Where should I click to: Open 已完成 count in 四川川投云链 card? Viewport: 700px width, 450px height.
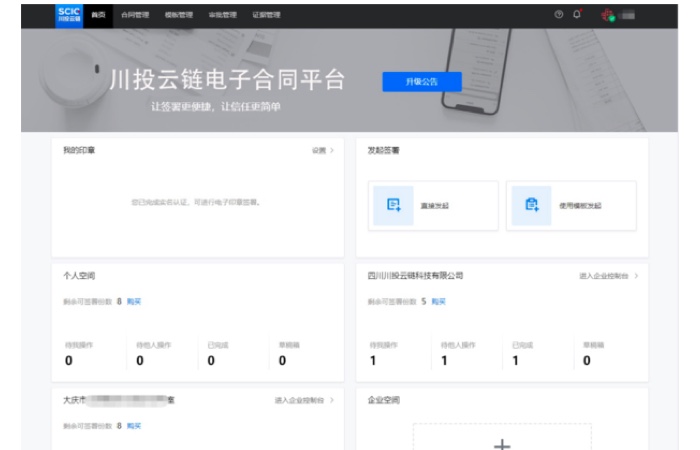515,360
